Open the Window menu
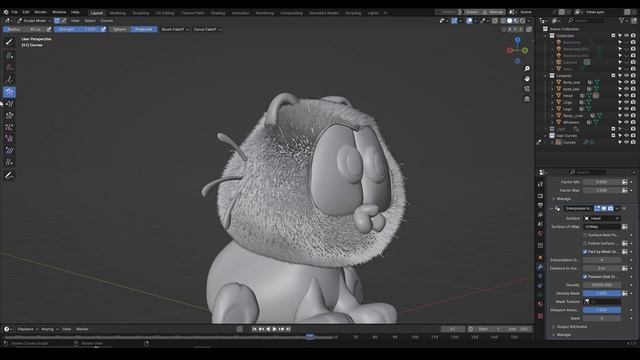640x360 pixels. [x=59, y=12]
